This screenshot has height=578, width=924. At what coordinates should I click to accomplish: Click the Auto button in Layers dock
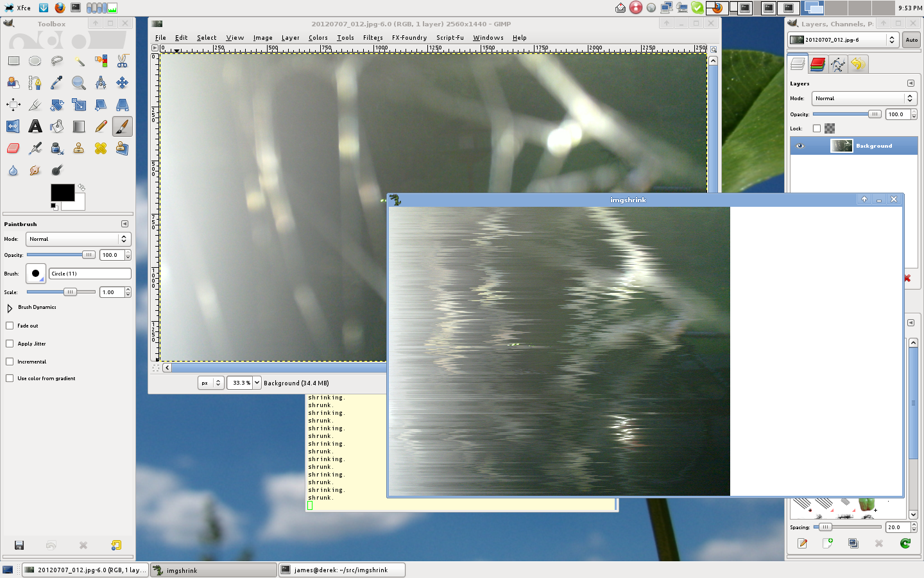(911, 40)
